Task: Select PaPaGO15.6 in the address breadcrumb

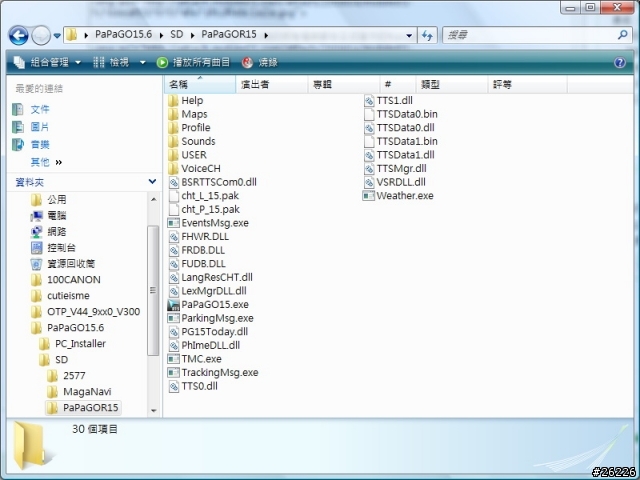Action: (x=123, y=34)
